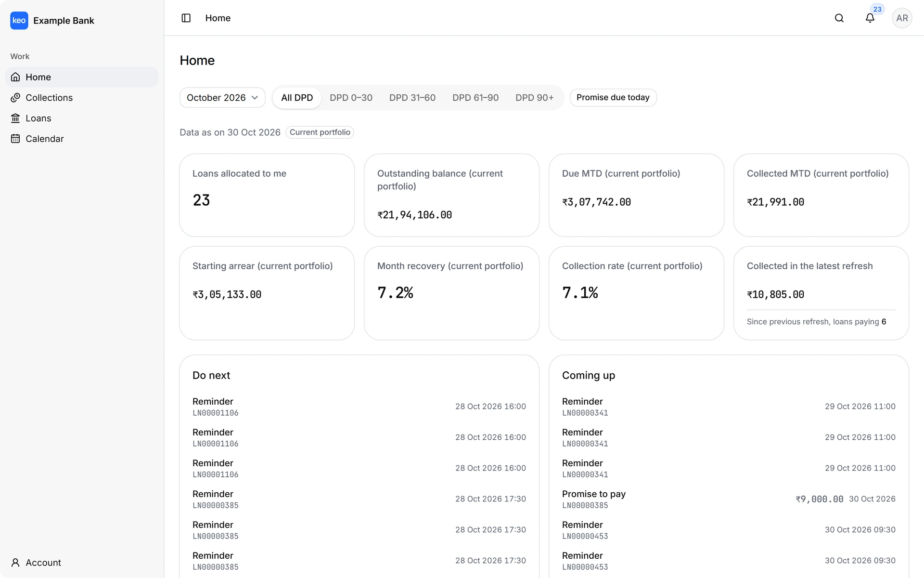The height and width of the screenshot is (578, 924).
Task: Click the ₹3,07,742.00 Due MTD value
Action: point(597,202)
